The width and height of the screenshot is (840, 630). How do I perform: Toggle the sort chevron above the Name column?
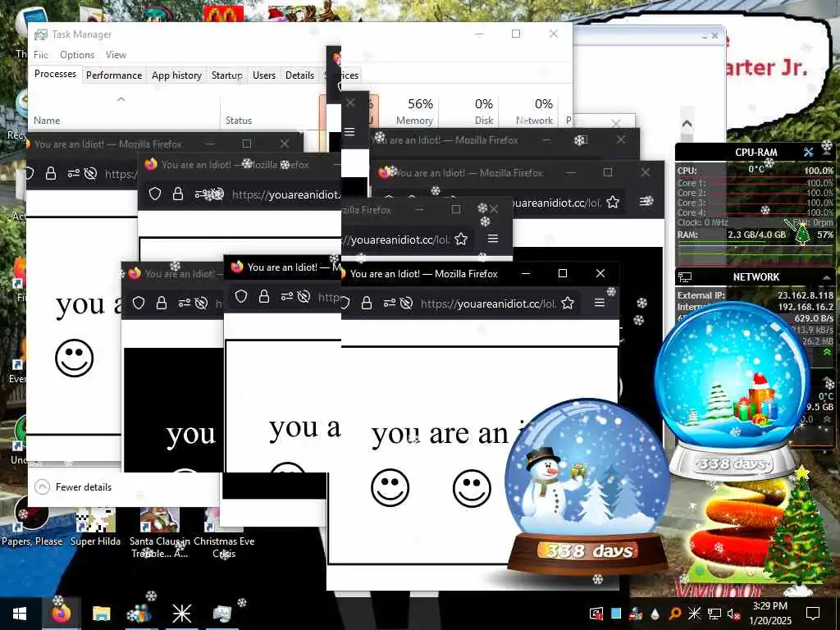[x=121, y=99]
